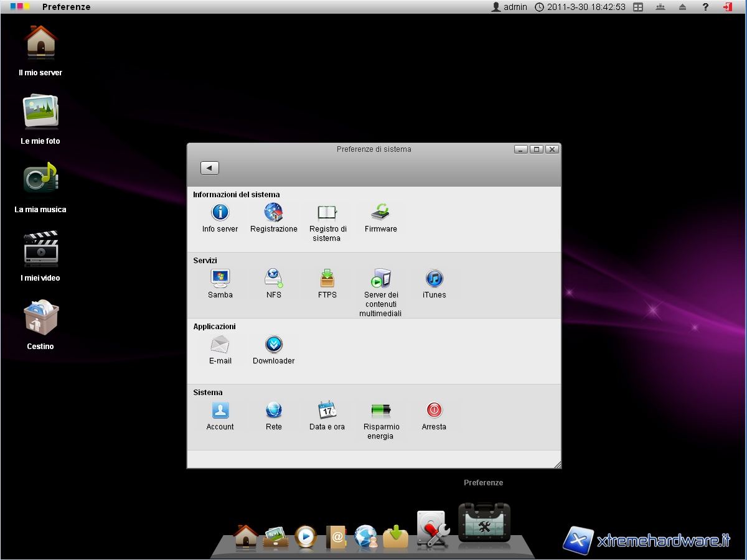Open the Samba service settings
The height and width of the screenshot is (560, 747).
click(x=220, y=279)
